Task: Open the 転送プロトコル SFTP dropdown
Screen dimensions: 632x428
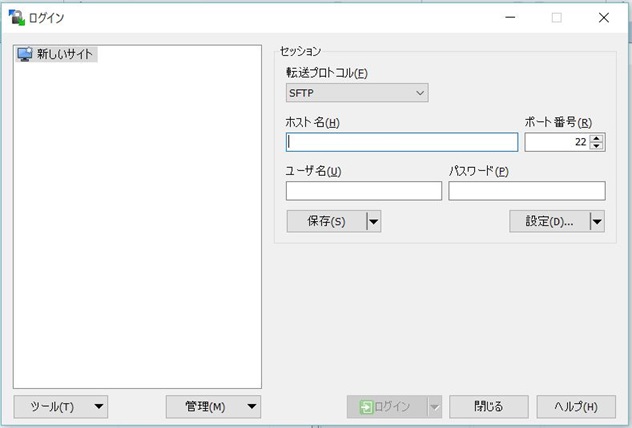Action: point(357,93)
